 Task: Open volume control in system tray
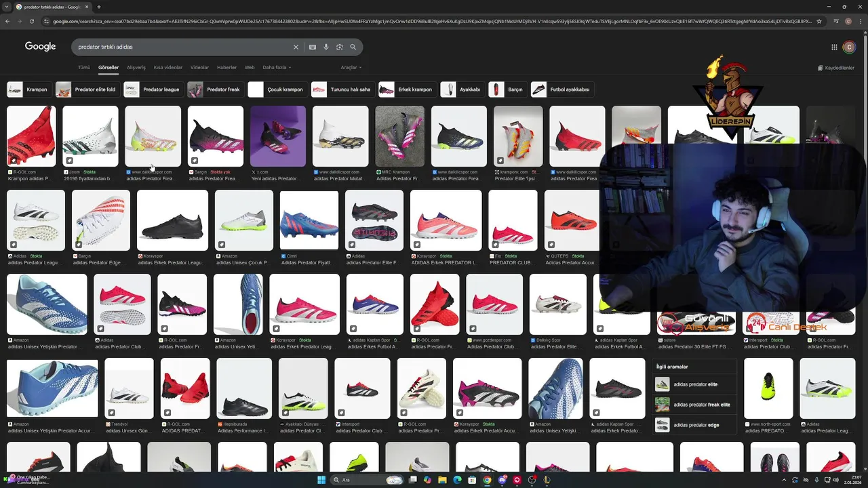835,480
